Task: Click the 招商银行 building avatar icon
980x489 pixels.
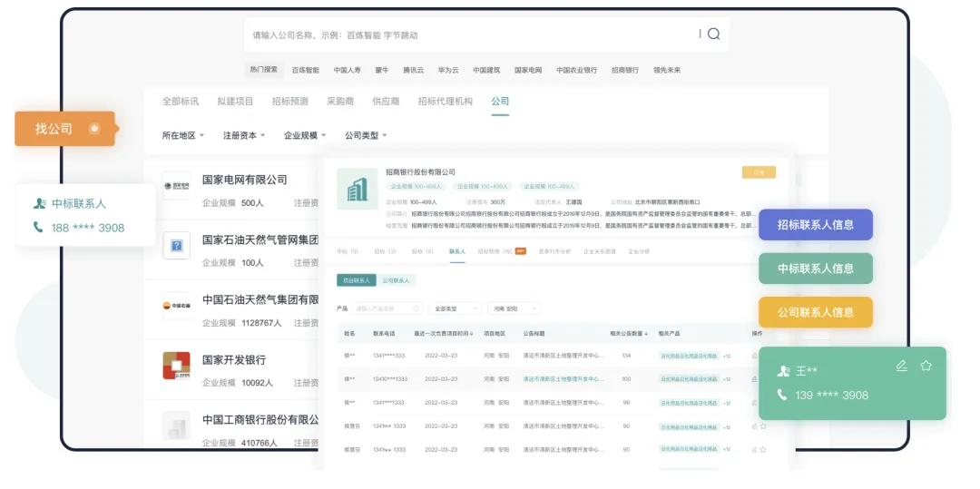Action: tap(358, 189)
